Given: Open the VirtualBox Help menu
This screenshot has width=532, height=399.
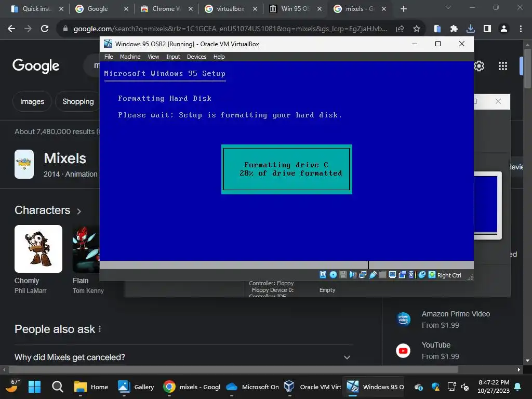Looking at the screenshot, I should pyautogui.click(x=219, y=57).
